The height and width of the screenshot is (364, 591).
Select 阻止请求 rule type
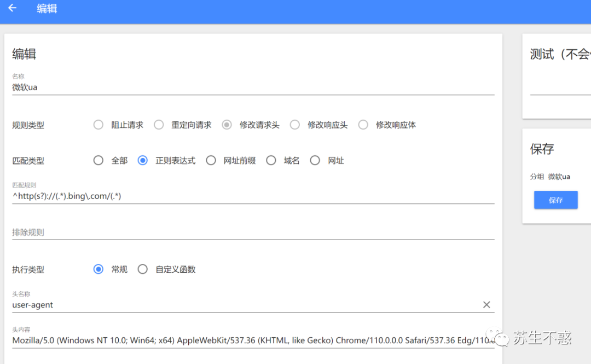point(99,125)
